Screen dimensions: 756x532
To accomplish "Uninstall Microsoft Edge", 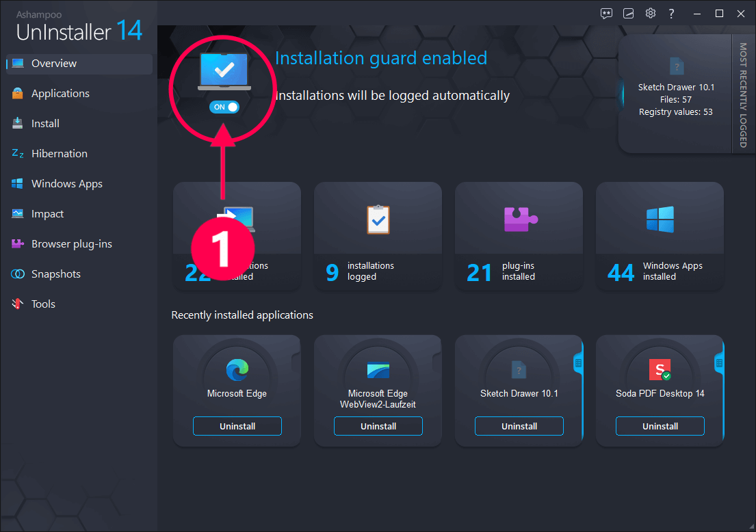I will [x=237, y=425].
